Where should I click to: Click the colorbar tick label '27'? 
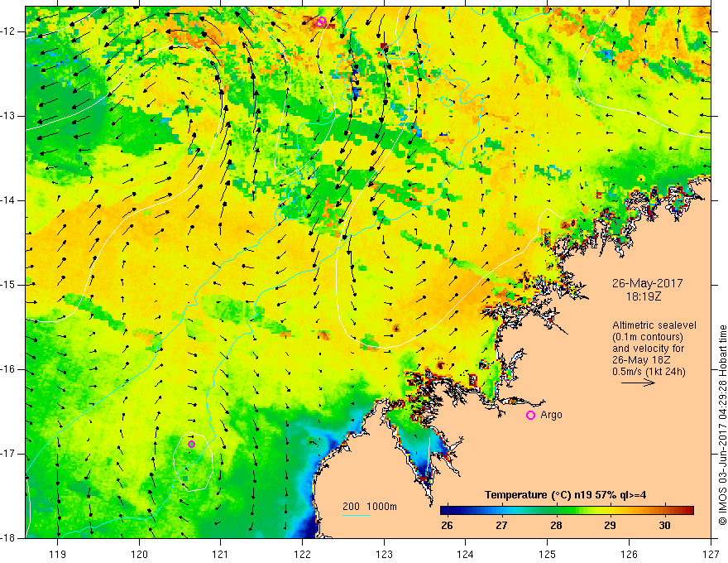click(x=501, y=526)
